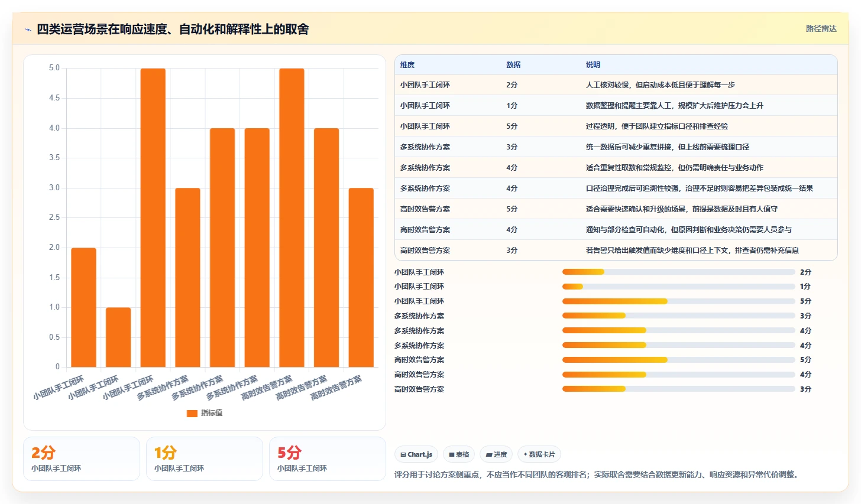Click the 5.0 tick on the chart y-axis

pos(54,68)
